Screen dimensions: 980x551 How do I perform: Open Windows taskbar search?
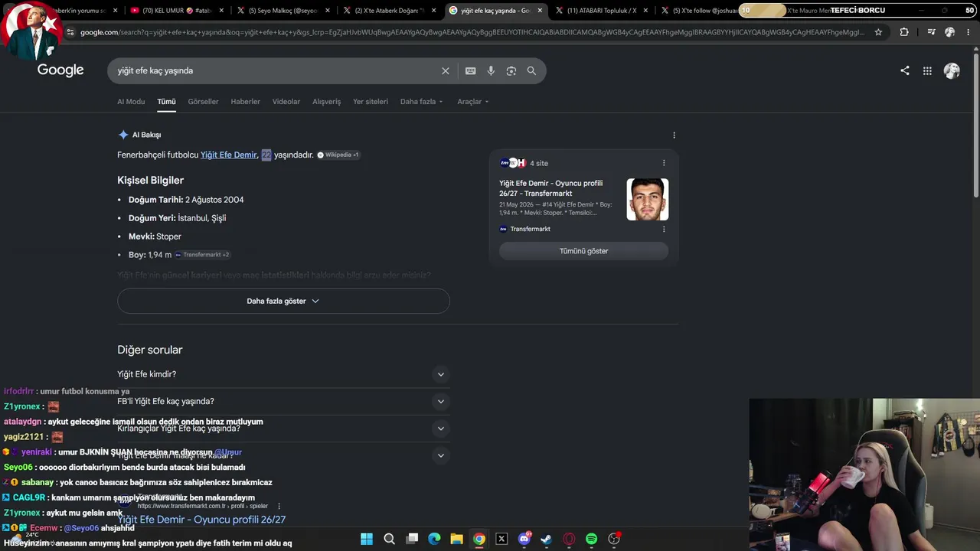(389, 539)
